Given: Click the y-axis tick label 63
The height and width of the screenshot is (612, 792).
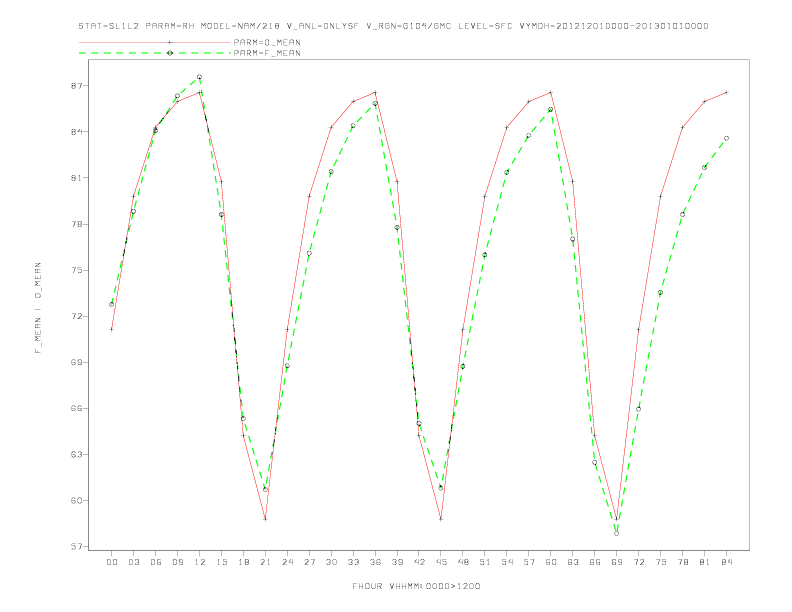Looking at the screenshot, I should coord(76,454).
